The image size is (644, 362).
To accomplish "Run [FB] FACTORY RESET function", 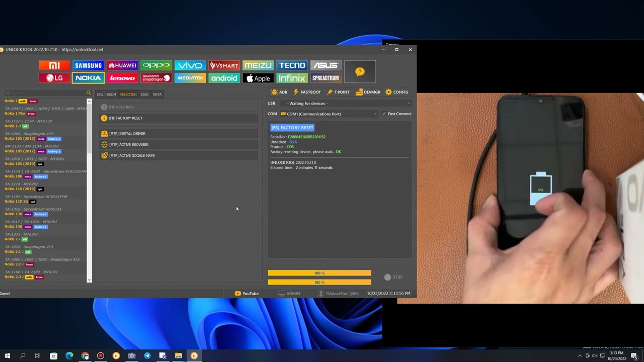I will pos(179,118).
